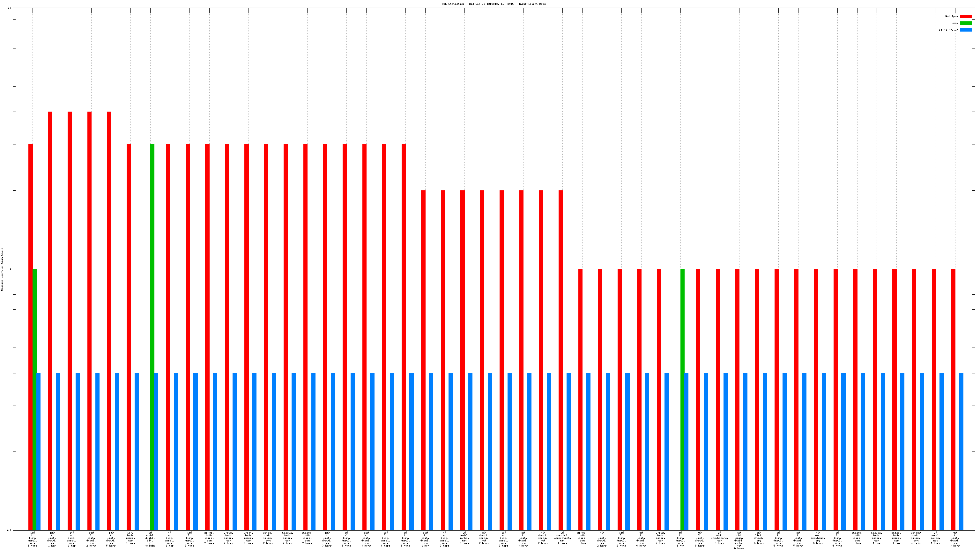The width and height of the screenshot is (980, 551).
Task: Click the 1ff.iadb.isipp.com 2 hops label
Action: tap(130, 538)
